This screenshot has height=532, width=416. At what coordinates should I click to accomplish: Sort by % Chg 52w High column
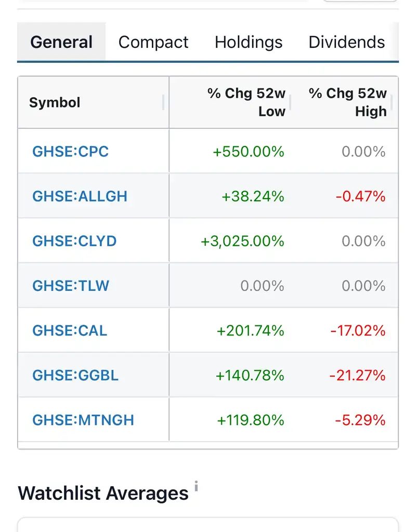click(x=348, y=102)
